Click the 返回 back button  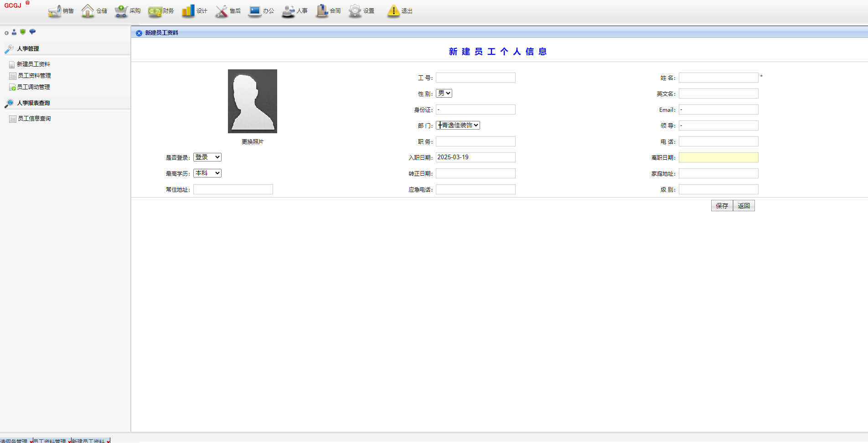[744, 206]
